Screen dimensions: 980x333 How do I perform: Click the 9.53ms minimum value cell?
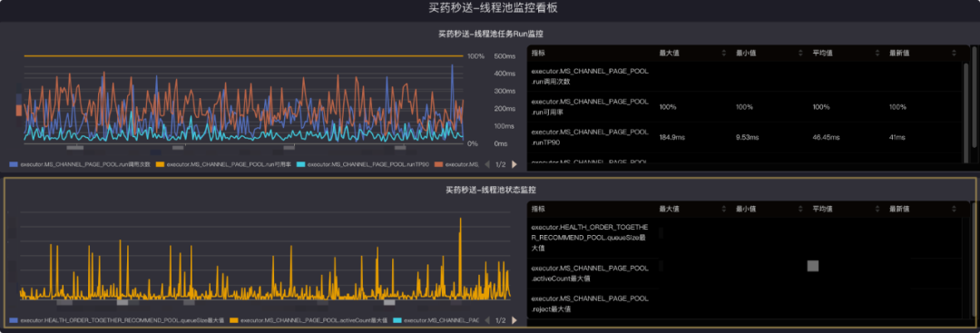pyautogui.click(x=747, y=137)
